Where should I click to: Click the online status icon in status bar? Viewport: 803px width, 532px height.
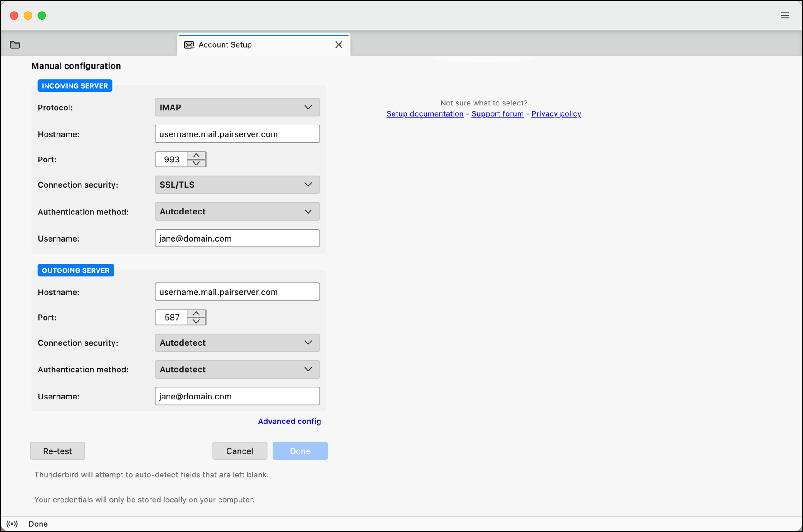12,524
